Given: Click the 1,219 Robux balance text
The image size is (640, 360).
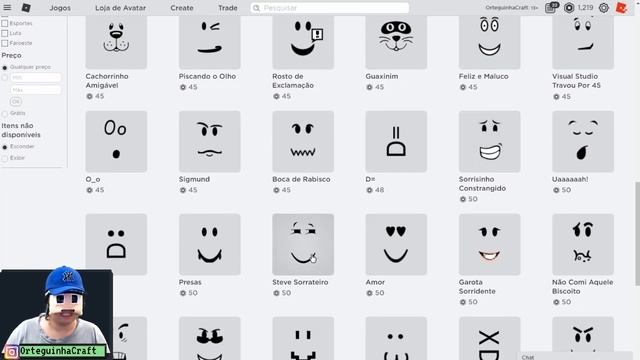Looking at the screenshot, I should pos(585,8).
